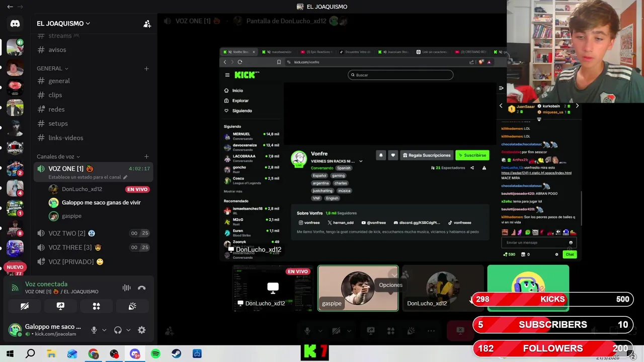
Task: Open File Explorer from the taskbar
Action: 51,354
